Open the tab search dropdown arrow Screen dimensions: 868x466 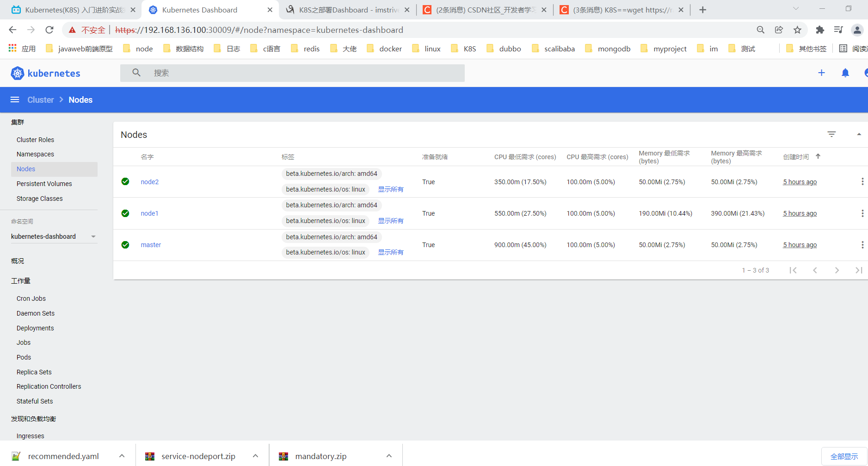pos(795,9)
